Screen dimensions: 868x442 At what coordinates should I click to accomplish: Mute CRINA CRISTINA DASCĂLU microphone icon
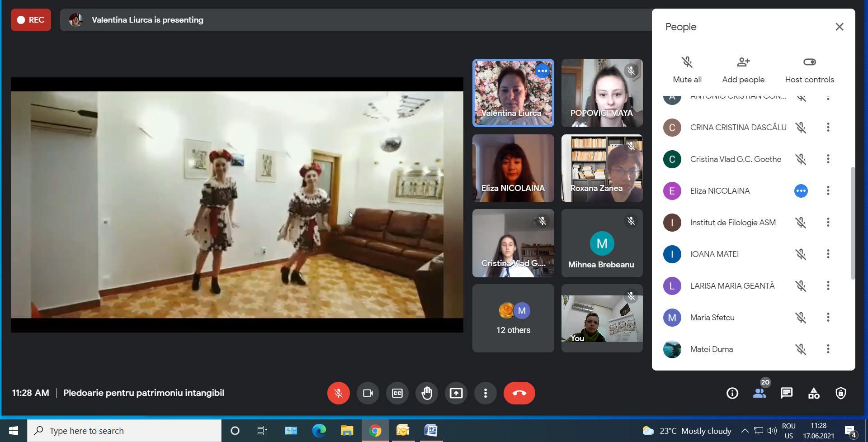801,128
